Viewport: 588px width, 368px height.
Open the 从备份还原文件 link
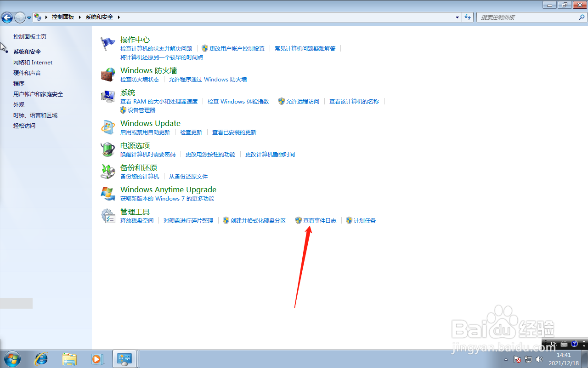click(x=188, y=177)
